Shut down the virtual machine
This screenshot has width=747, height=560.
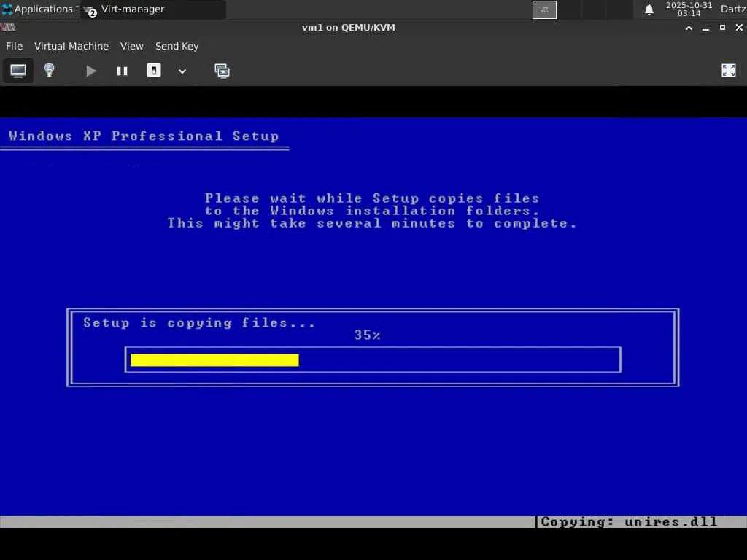(153, 71)
